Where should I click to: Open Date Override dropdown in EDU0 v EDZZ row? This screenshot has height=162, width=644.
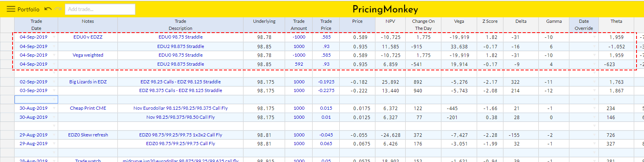[x=595, y=37]
